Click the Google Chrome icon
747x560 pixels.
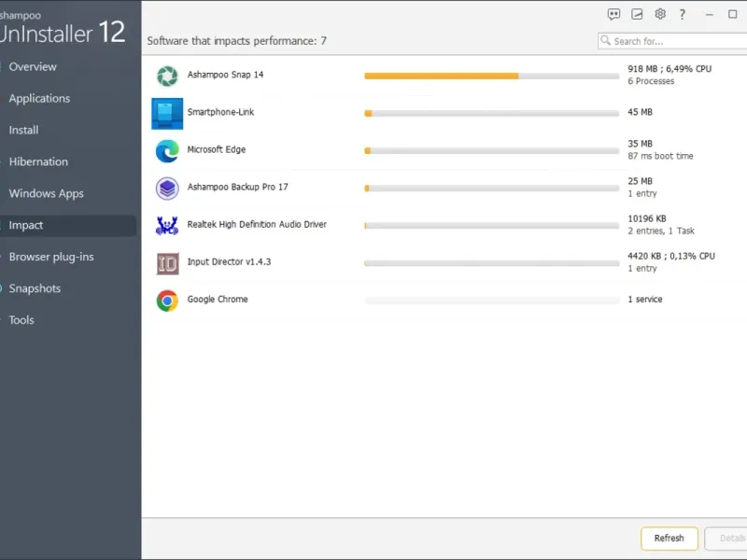pos(167,301)
